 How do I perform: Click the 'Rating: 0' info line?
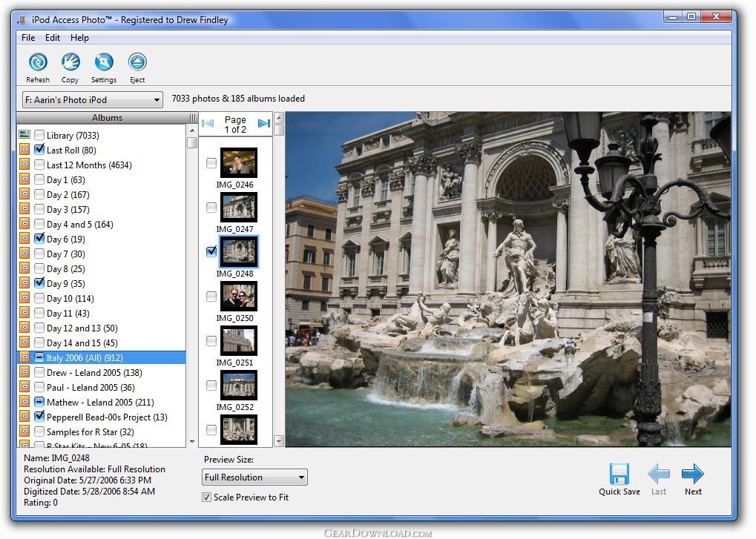click(41, 503)
